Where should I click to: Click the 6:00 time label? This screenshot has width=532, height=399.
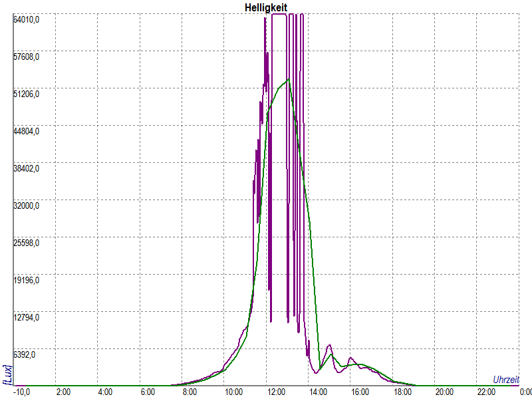point(148,392)
